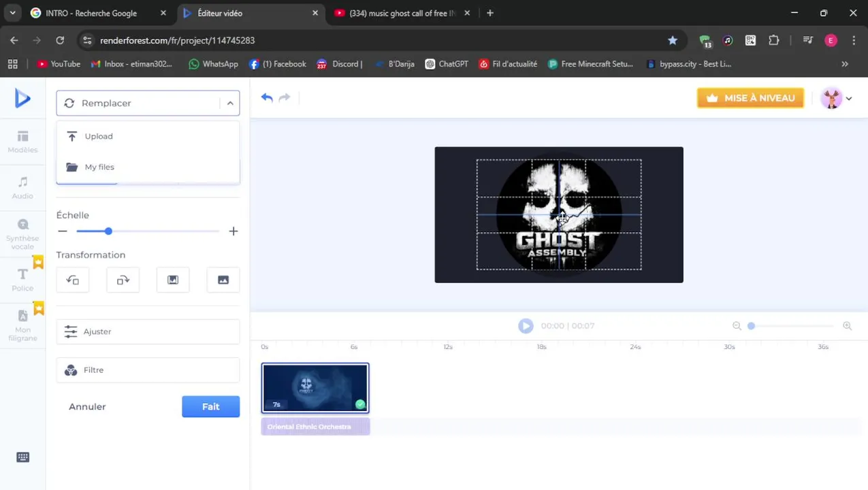Switch to Éditeur vidéo browser tab
Screen dimensions: 868x490
252,13
